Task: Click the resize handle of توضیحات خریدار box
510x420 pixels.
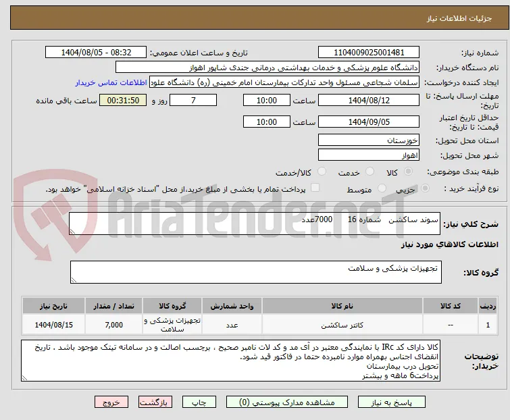Action: pyautogui.click(x=24, y=377)
